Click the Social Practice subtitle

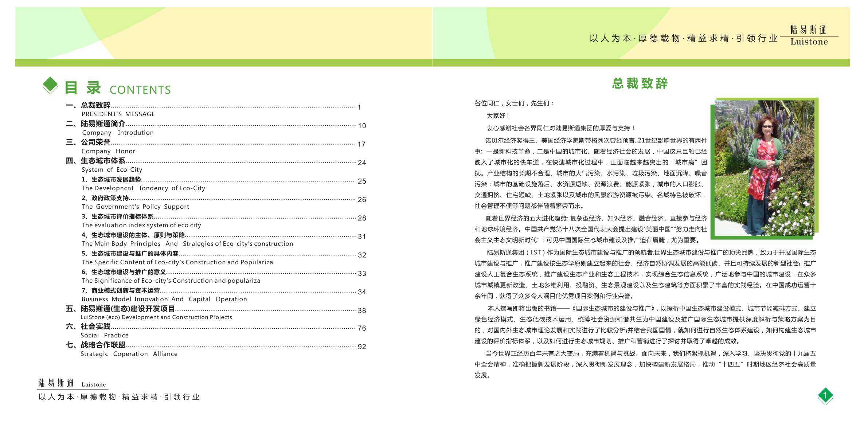click(x=105, y=336)
